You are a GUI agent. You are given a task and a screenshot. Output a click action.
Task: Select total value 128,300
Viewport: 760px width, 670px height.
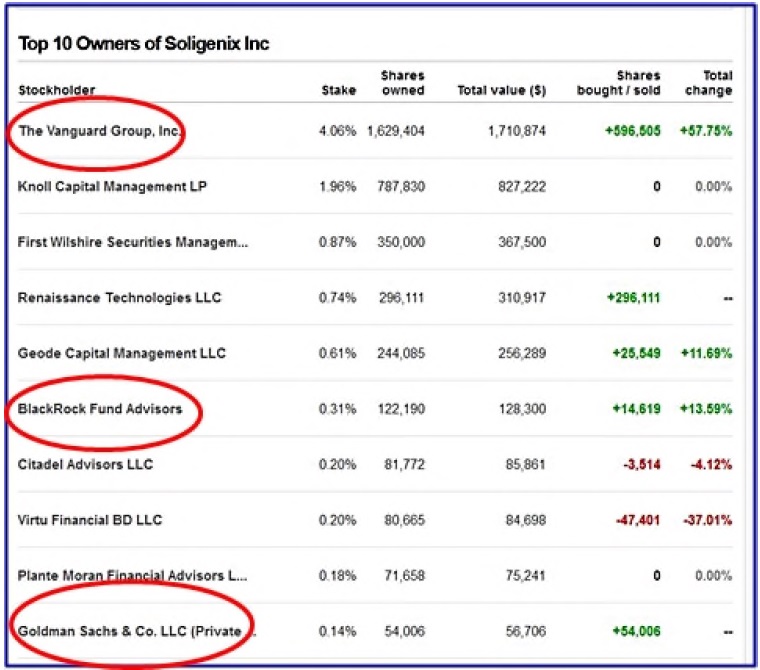(522, 409)
